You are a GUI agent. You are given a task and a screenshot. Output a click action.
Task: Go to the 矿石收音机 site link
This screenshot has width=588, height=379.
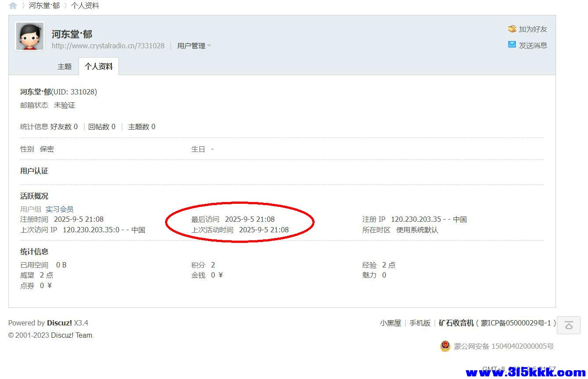pos(456,323)
